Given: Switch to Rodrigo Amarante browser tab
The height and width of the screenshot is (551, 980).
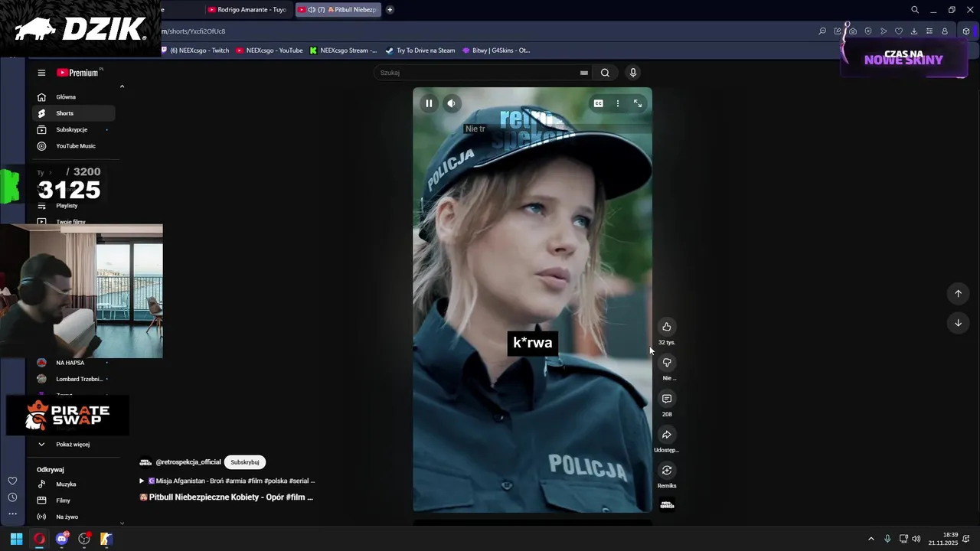Looking at the screenshot, I should [247, 10].
